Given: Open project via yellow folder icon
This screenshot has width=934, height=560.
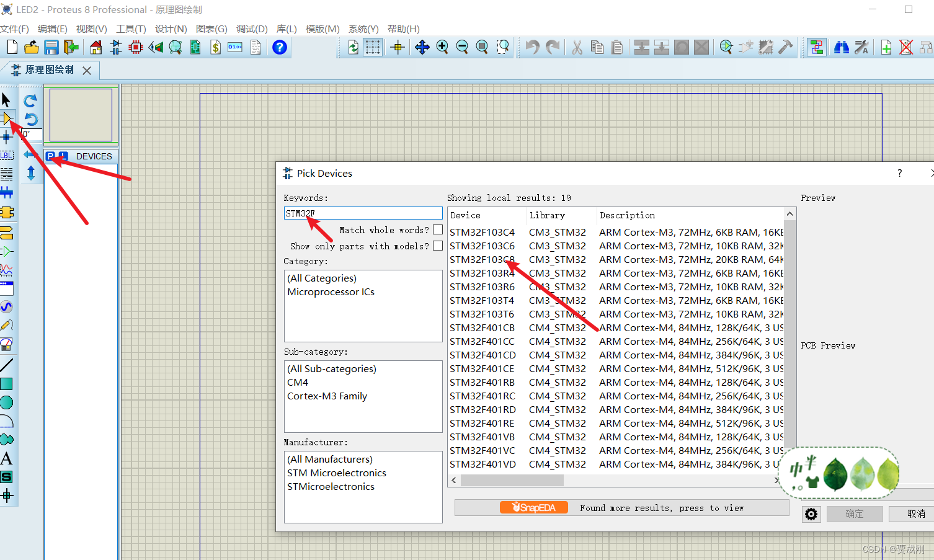Looking at the screenshot, I should coord(32,47).
